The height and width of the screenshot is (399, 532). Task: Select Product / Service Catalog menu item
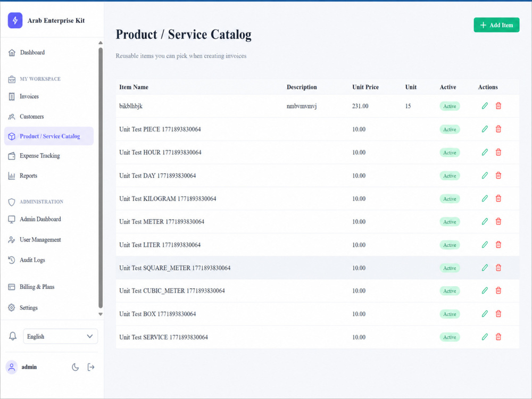pos(49,136)
